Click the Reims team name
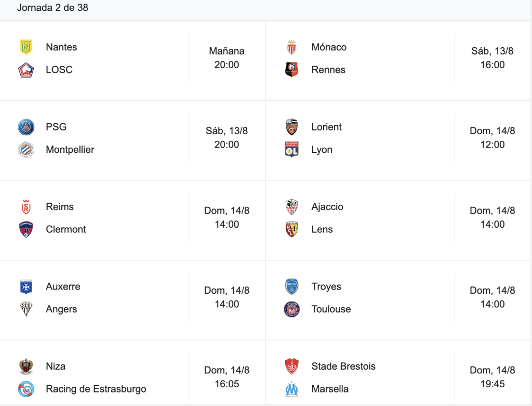Screen dimensions: 532x406 pyautogui.click(x=60, y=207)
